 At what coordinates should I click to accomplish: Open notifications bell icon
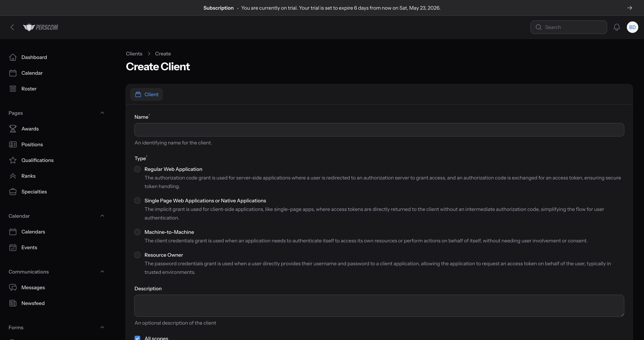(x=617, y=27)
